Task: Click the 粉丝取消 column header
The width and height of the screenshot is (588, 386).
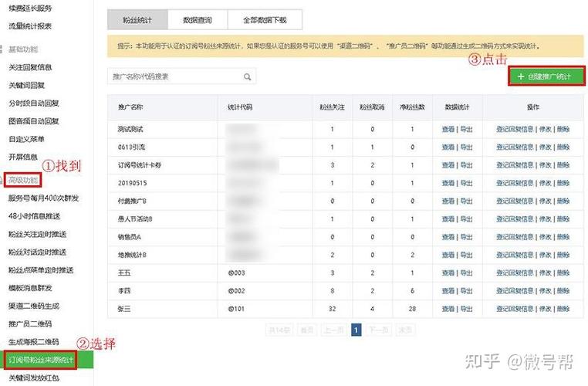Action: (x=372, y=107)
